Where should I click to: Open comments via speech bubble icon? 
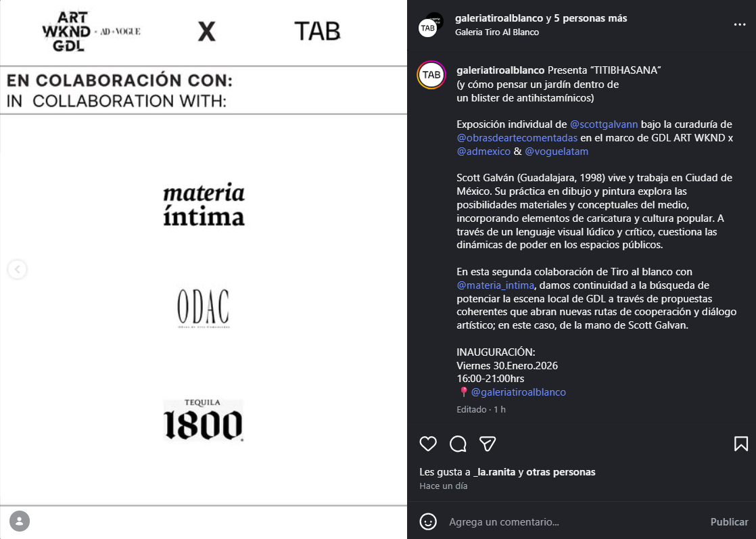pyautogui.click(x=458, y=444)
